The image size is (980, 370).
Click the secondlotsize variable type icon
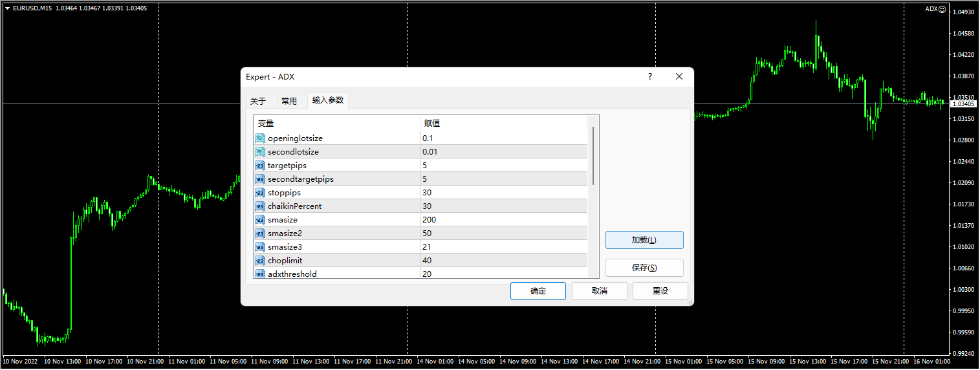[260, 152]
